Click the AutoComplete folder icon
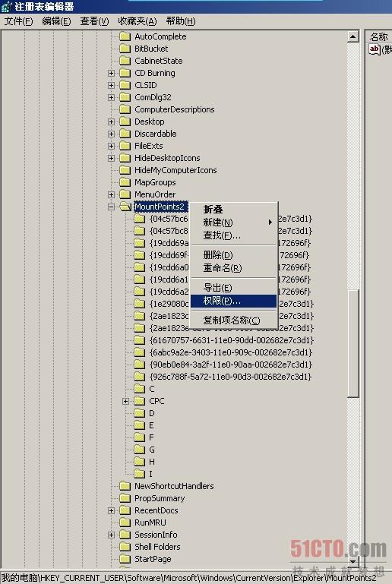The height and width of the screenshot is (584, 392). tap(125, 36)
